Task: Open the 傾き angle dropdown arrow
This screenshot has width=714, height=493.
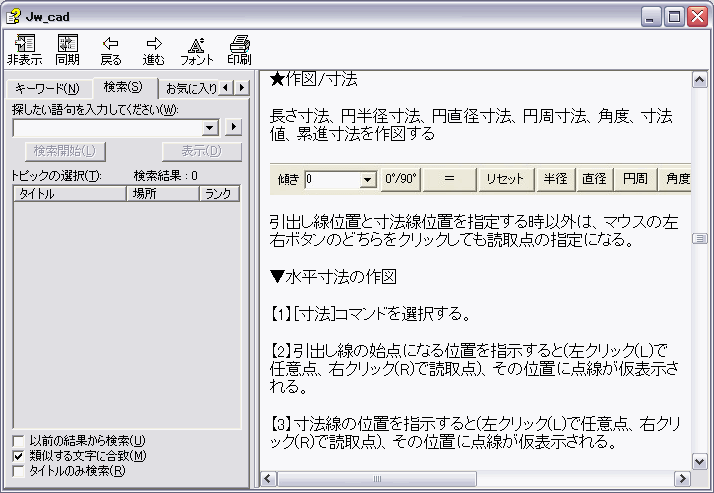Action: [x=367, y=180]
